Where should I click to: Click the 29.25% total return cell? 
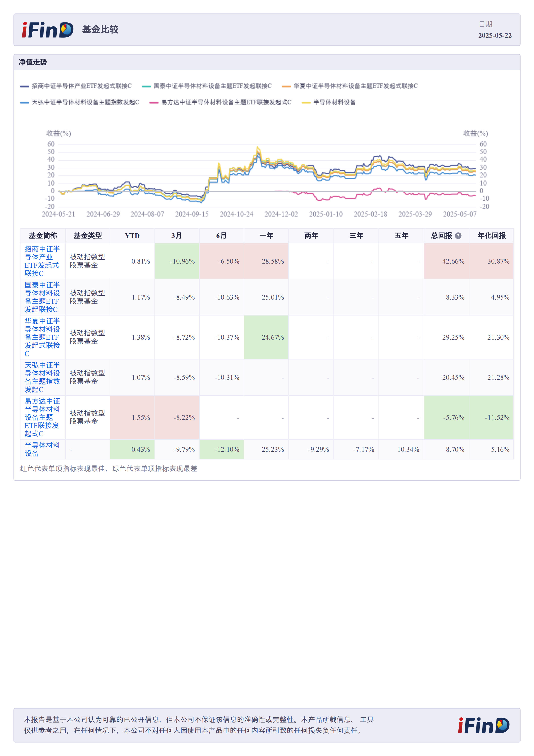447,337
